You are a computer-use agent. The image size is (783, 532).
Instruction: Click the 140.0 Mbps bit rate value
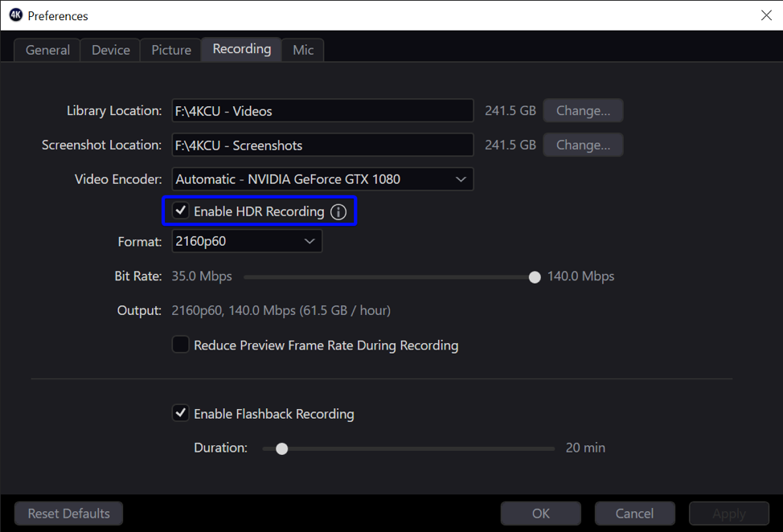(580, 276)
